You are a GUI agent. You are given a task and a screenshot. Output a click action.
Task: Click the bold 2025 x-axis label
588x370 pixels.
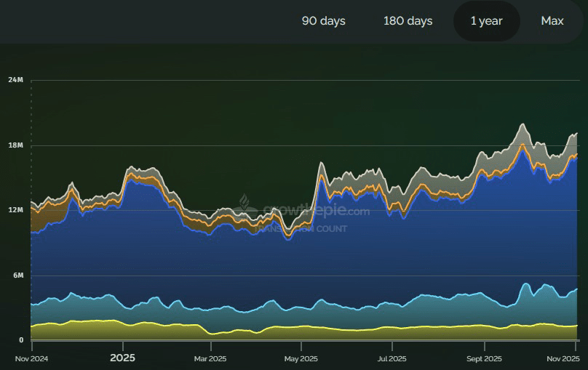(122, 358)
